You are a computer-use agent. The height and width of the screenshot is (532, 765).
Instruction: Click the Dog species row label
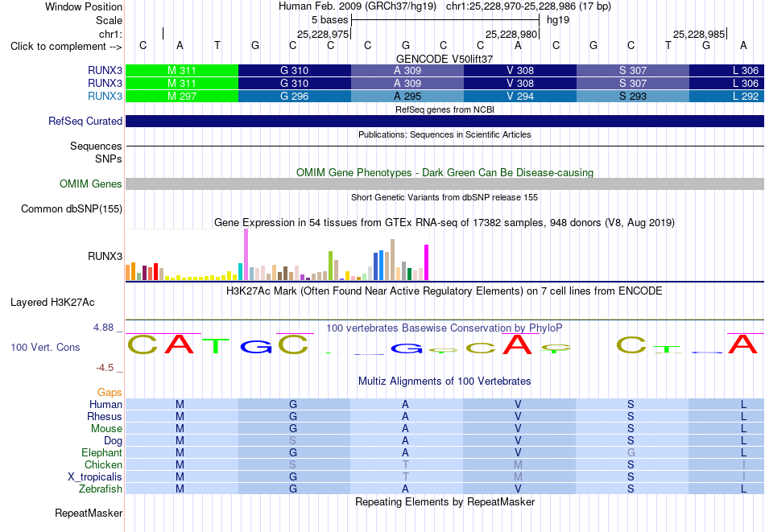(x=114, y=440)
